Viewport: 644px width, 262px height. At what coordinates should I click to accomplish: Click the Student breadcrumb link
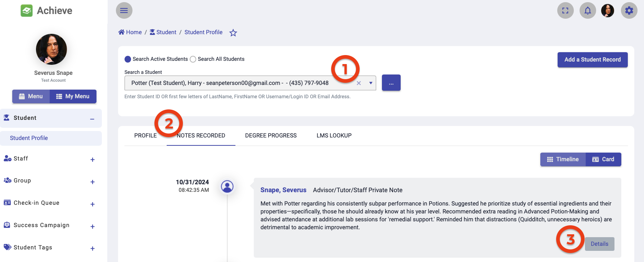166,32
